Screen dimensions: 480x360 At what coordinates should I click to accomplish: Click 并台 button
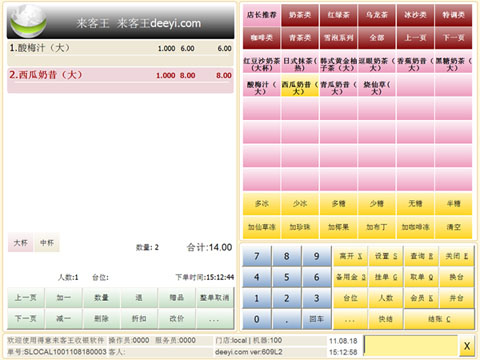[457, 298]
